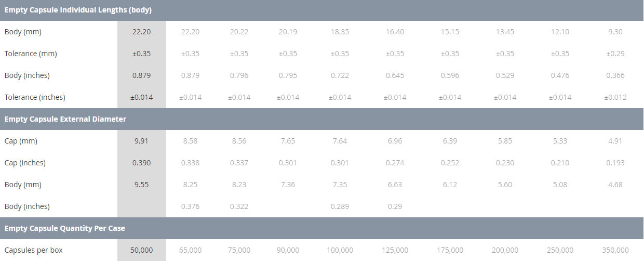Click the 'Empty Capsule Quantity Per Case' header

65,228
